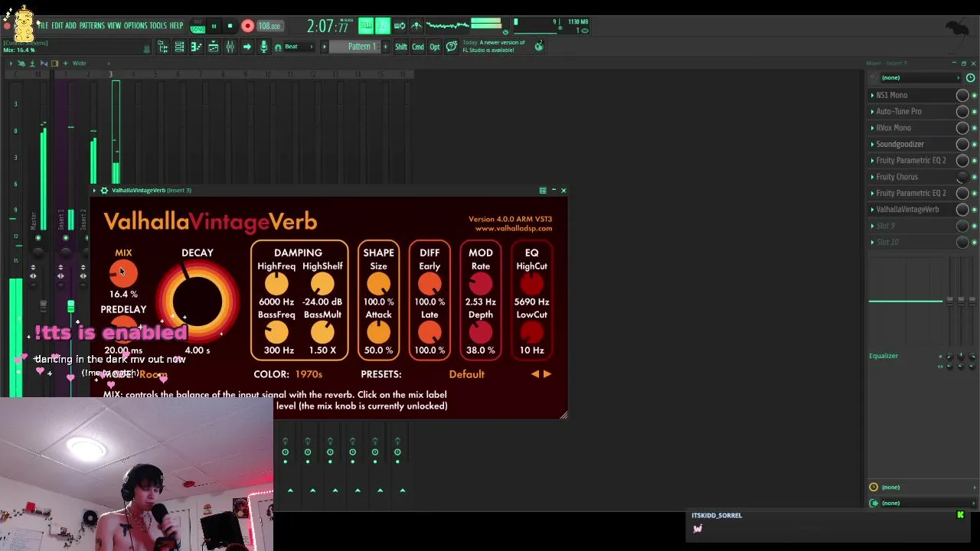The width and height of the screenshot is (980, 551).
Task: Open the HELP menu
Action: [x=176, y=26]
